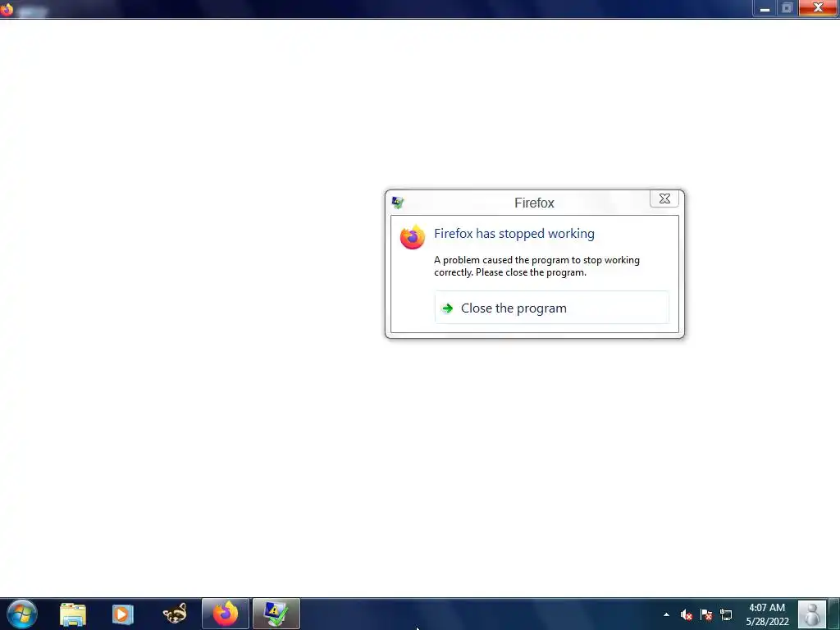Image resolution: width=840 pixels, height=630 pixels.
Task: Click the Firefox icon in the main title bar
Action: [7, 9]
